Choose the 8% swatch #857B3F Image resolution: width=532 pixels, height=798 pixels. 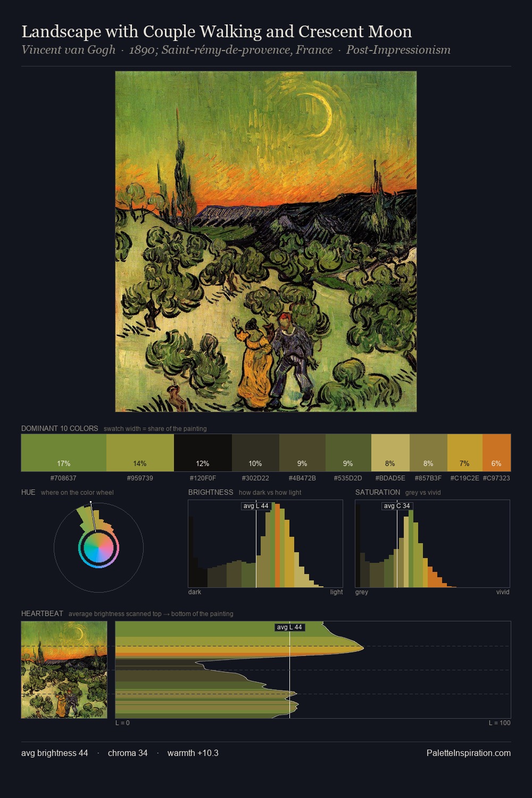pyautogui.click(x=428, y=453)
